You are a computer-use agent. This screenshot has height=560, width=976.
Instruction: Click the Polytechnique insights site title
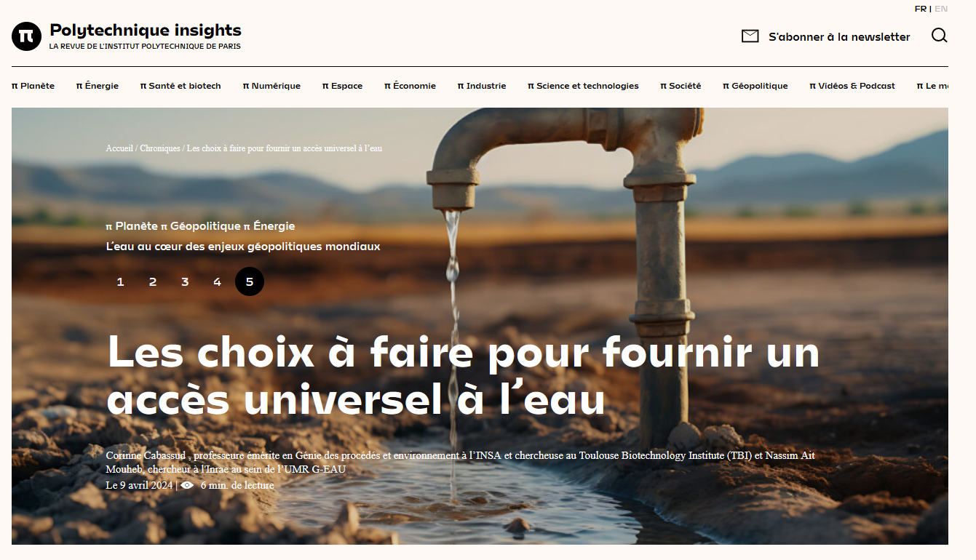coord(146,30)
